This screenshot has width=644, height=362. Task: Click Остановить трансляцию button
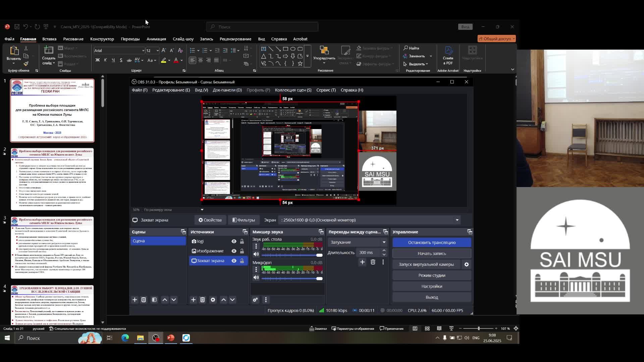(x=432, y=242)
